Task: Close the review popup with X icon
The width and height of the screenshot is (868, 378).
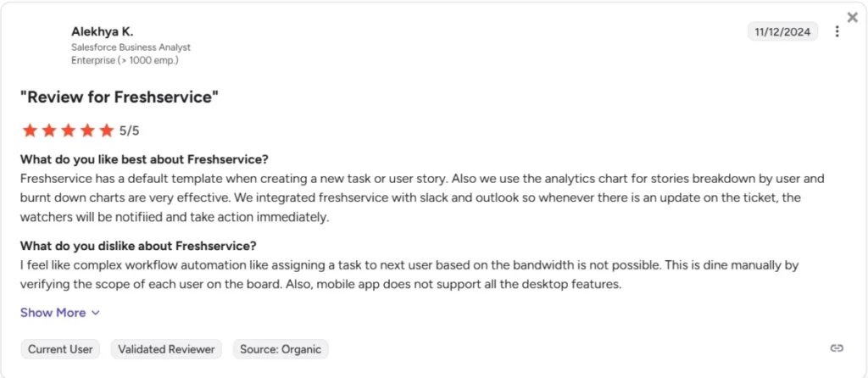Action: 853,17
